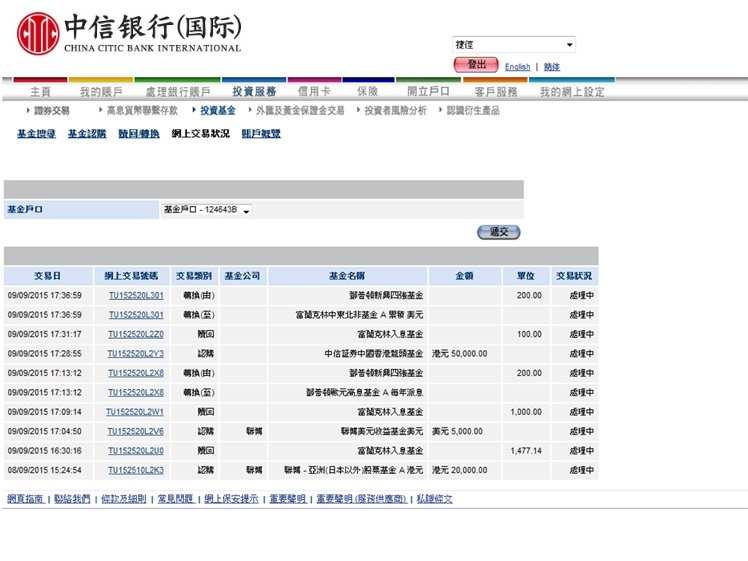Open transaction link TU152520L2W1
748x561 pixels.
pyautogui.click(x=135, y=412)
